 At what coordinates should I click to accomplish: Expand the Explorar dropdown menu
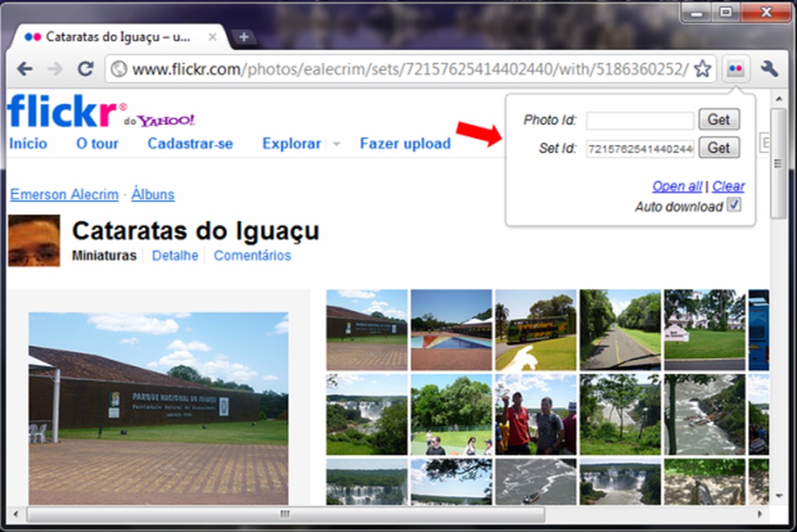click(336, 143)
